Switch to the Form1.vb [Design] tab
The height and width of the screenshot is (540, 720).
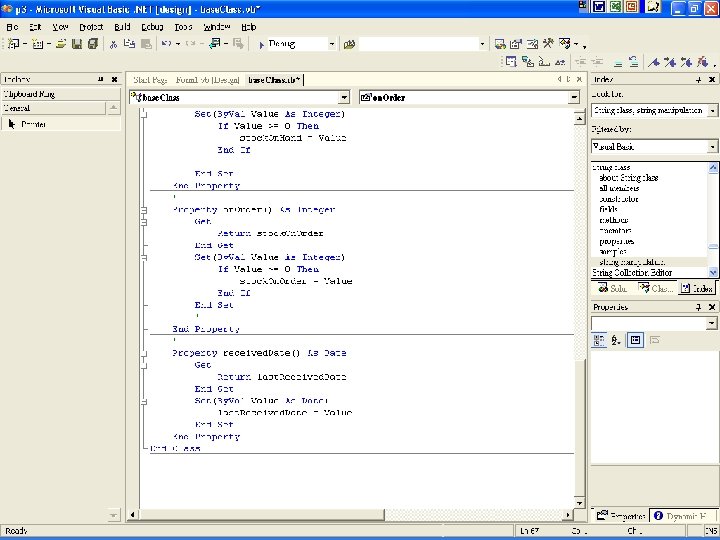(208, 79)
